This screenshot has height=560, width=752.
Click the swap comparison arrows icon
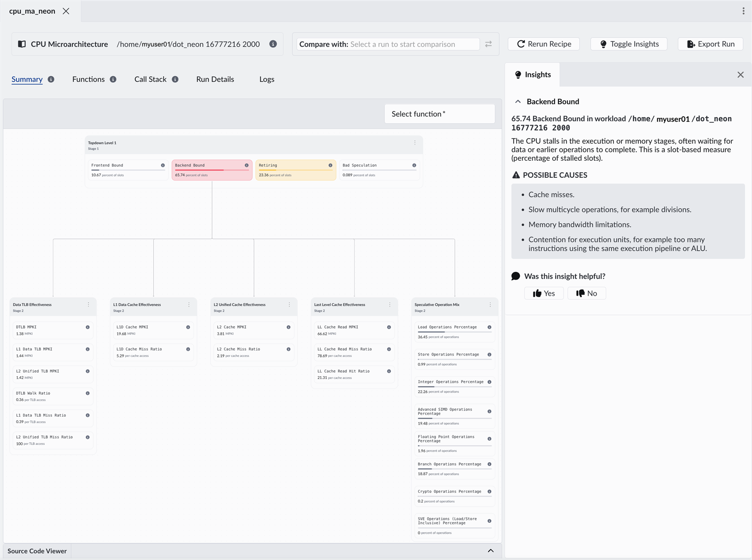[x=488, y=44]
